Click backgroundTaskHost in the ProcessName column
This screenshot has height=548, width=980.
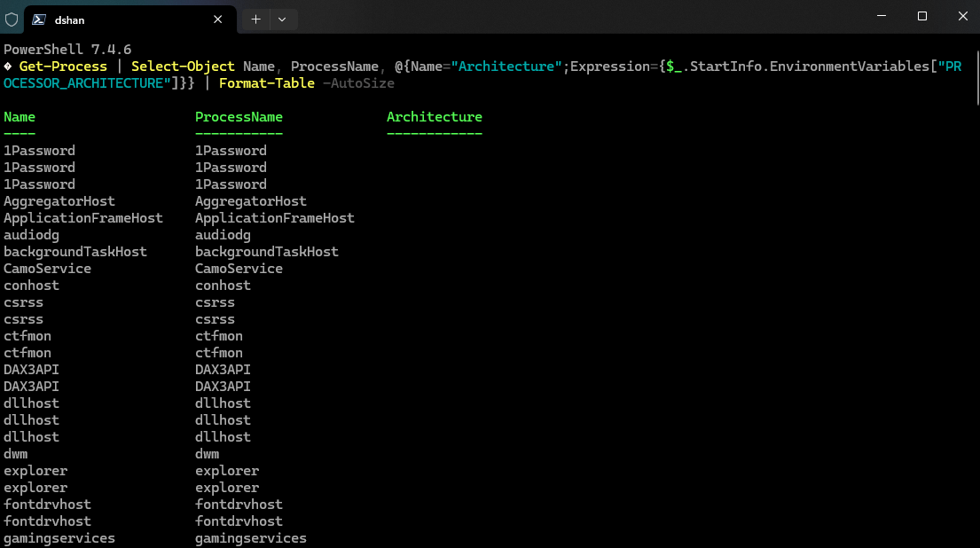point(266,252)
